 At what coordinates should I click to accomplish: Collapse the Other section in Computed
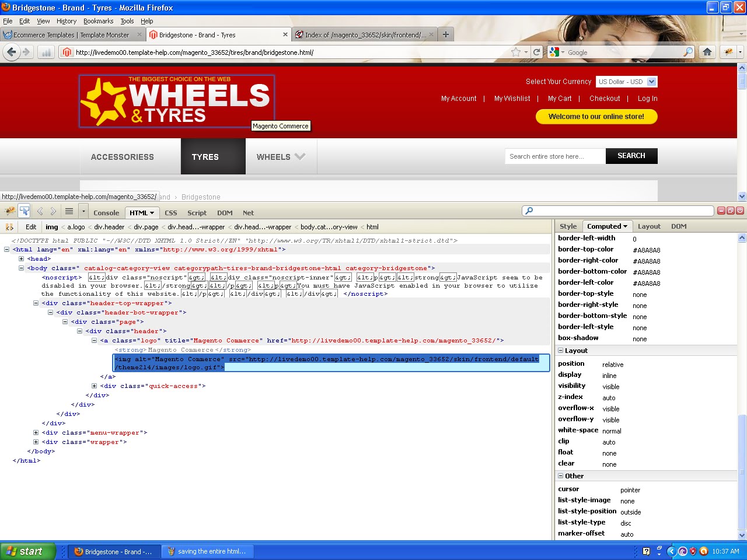[561, 476]
